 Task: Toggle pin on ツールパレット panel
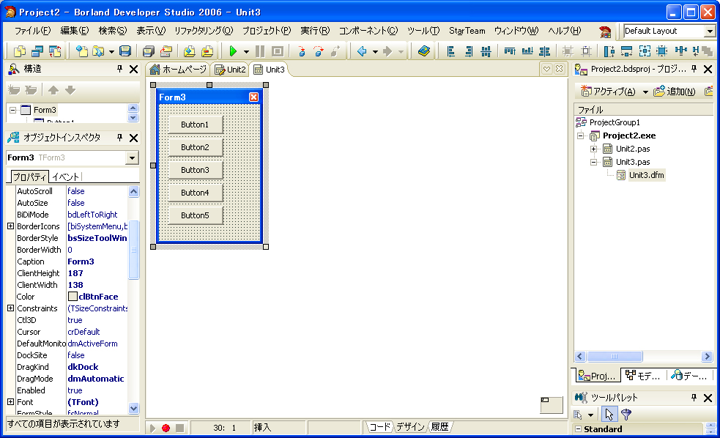click(x=694, y=397)
